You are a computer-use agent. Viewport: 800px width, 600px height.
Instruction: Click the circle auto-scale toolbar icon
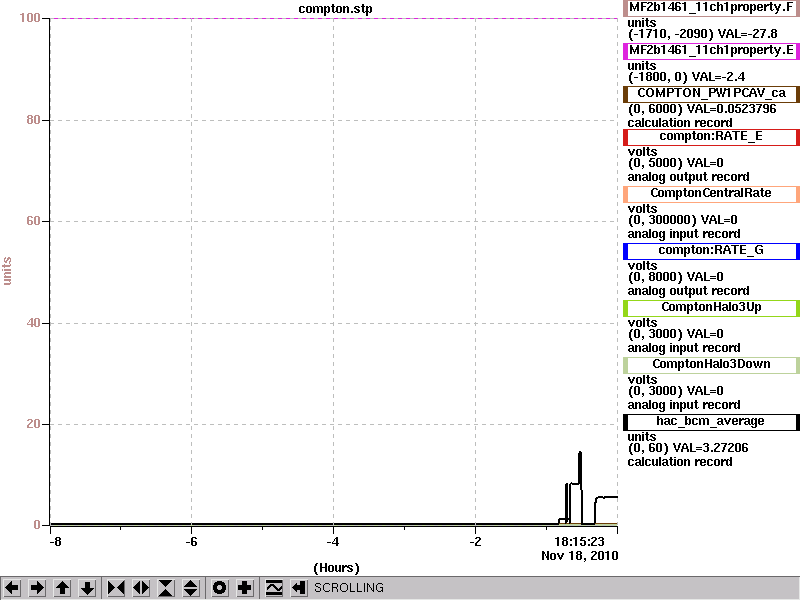click(219, 588)
